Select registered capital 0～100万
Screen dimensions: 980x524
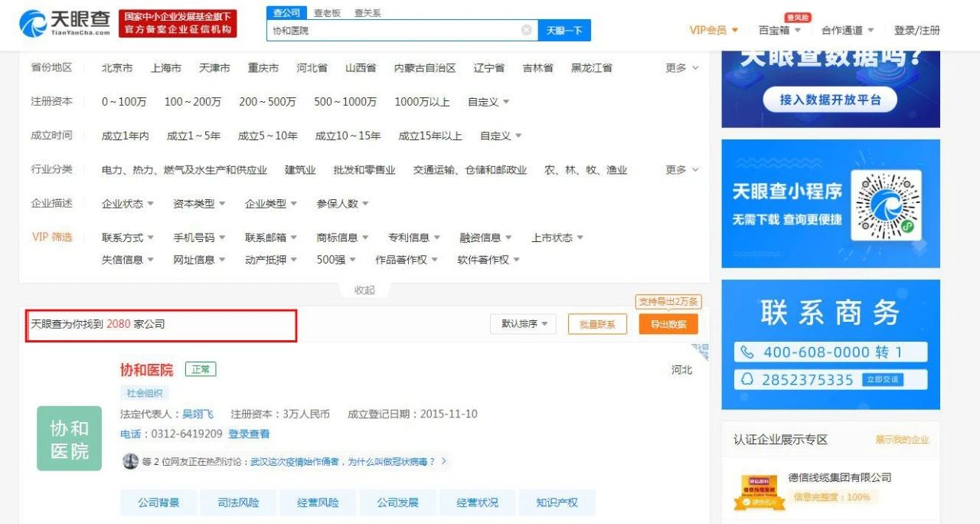[x=124, y=101]
